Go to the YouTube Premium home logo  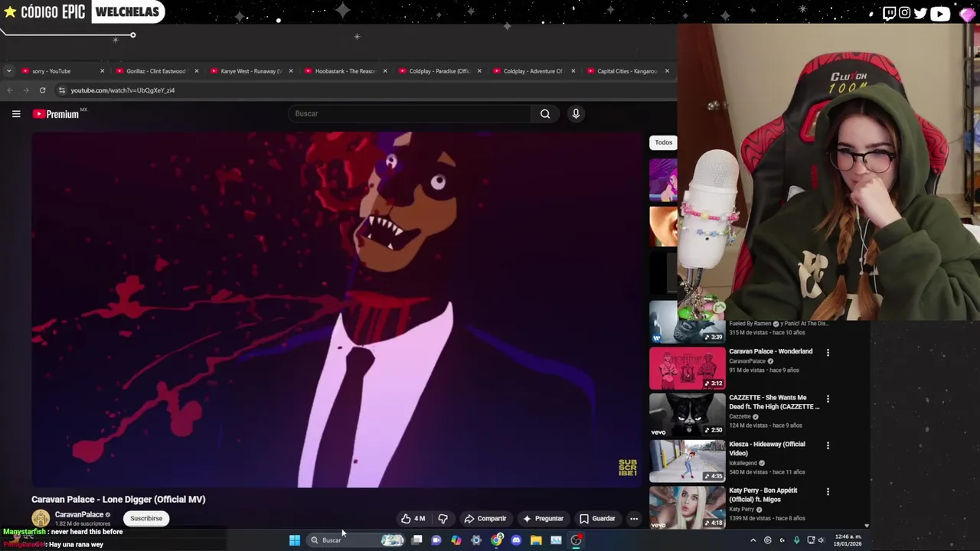click(x=56, y=114)
